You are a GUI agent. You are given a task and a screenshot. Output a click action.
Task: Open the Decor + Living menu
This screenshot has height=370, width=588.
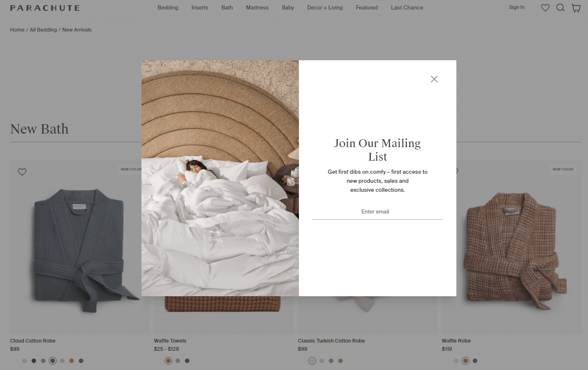(325, 7)
